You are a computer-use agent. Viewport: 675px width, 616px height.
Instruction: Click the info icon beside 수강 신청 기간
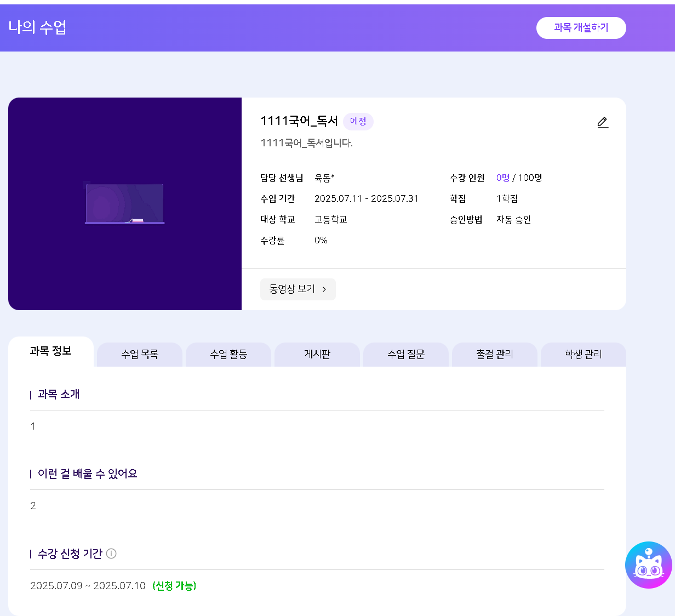[111, 554]
